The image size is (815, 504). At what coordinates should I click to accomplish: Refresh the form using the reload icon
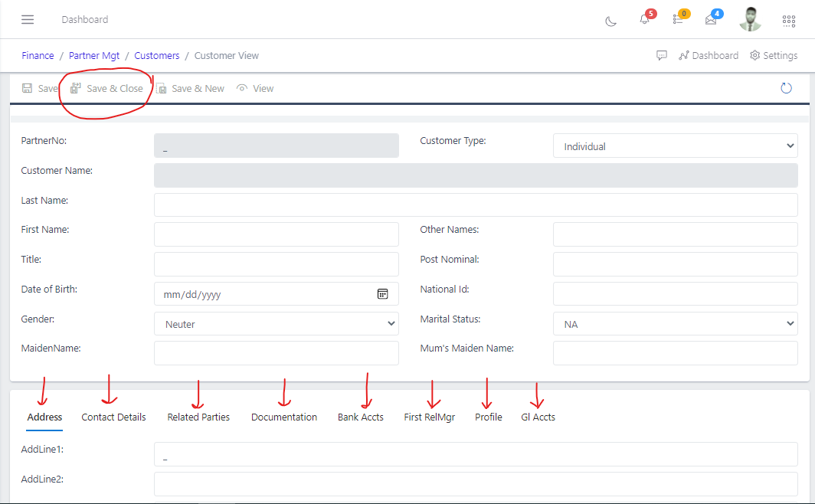tap(786, 88)
